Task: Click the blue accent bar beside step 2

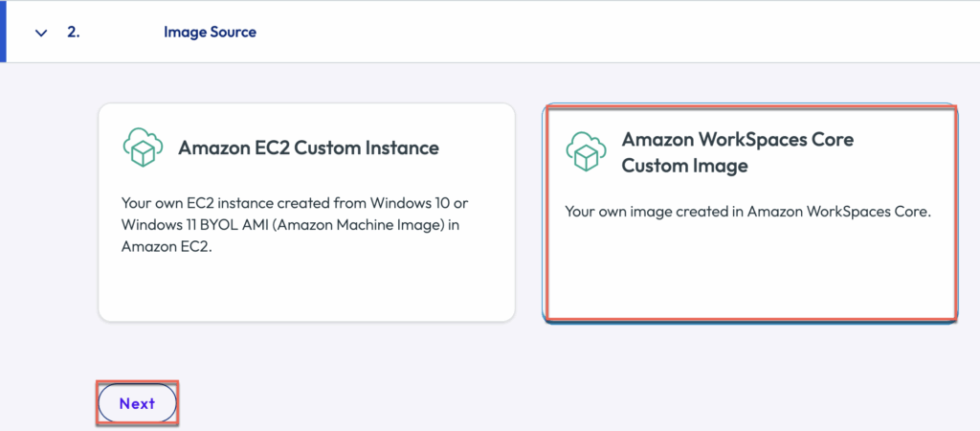Action: pyautogui.click(x=4, y=33)
